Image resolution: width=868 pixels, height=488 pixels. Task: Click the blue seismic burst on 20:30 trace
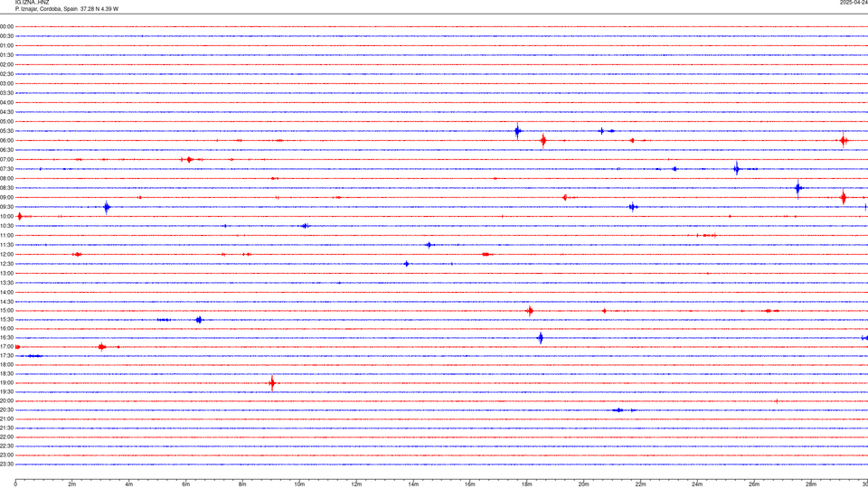[x=619, y=410]
